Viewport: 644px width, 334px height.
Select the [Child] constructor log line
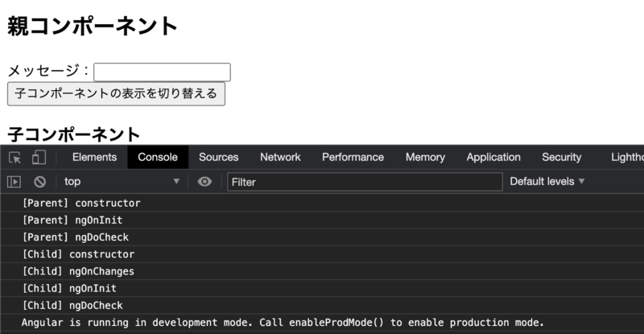point(322,254)
